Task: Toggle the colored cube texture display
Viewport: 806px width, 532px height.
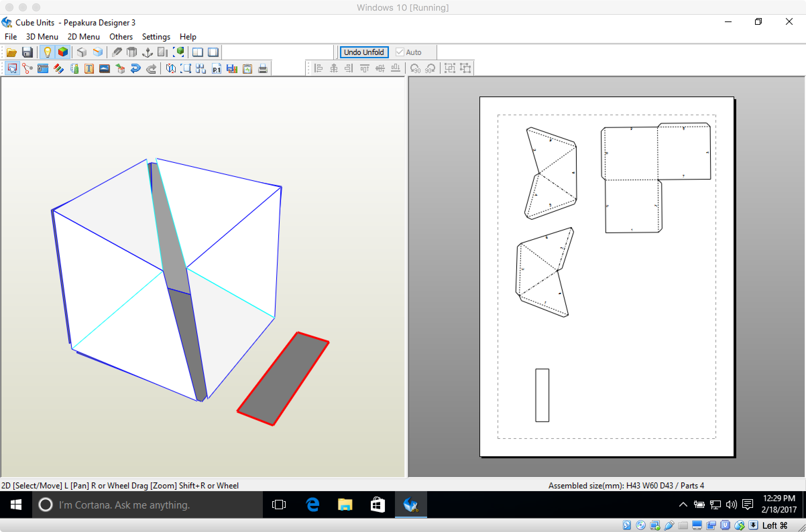Action: click(63, 52)
